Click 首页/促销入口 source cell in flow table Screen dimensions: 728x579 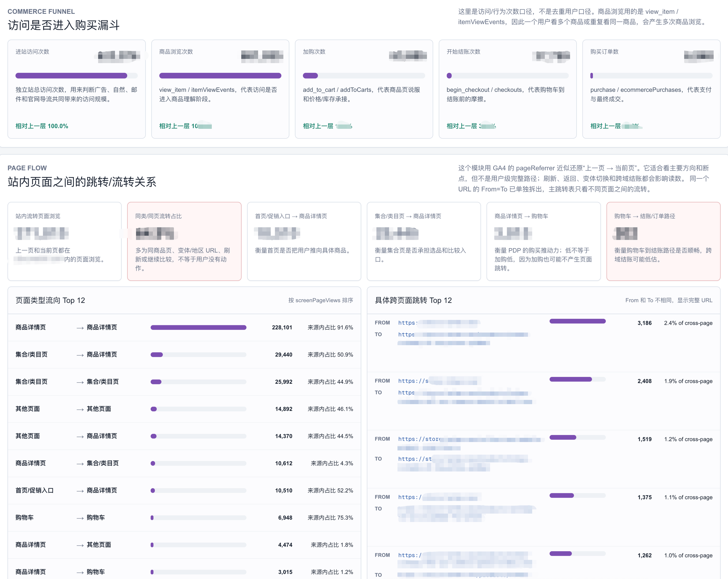click(x=34, y=490)
